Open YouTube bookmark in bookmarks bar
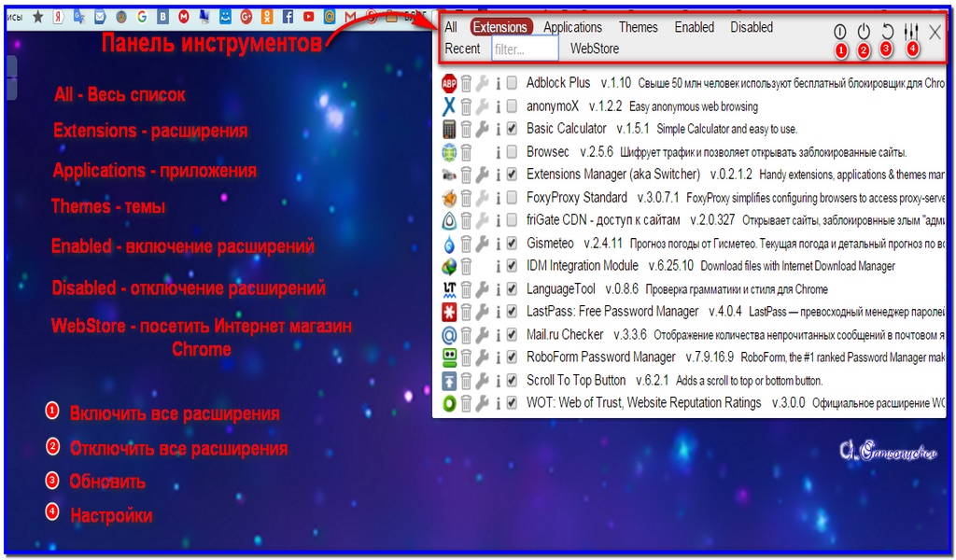 pyautogui.click(x=308, y=17)
